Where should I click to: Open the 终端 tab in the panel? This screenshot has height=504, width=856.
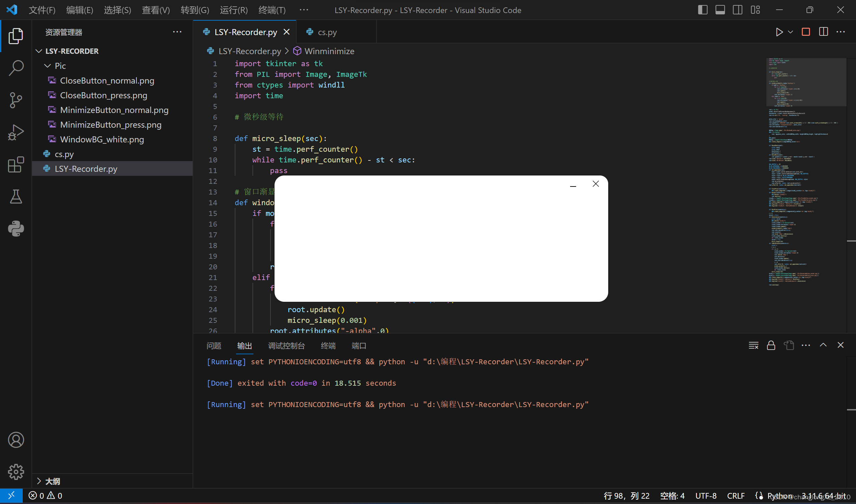point(328,346)
